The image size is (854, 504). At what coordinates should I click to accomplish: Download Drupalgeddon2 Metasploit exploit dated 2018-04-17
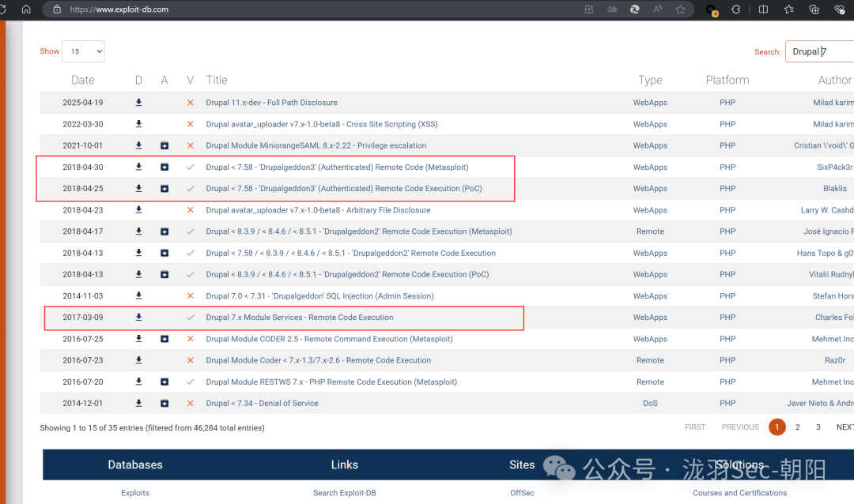[x=138, y=231]
